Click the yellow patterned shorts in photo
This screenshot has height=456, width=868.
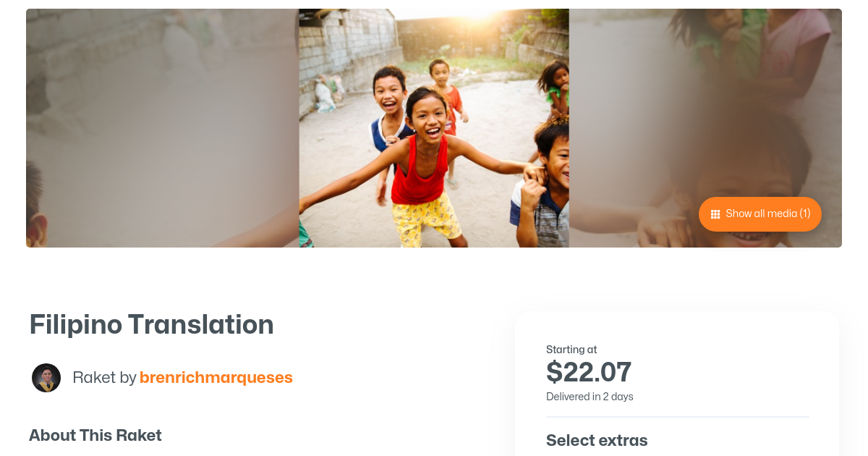[x=427, y=217]
